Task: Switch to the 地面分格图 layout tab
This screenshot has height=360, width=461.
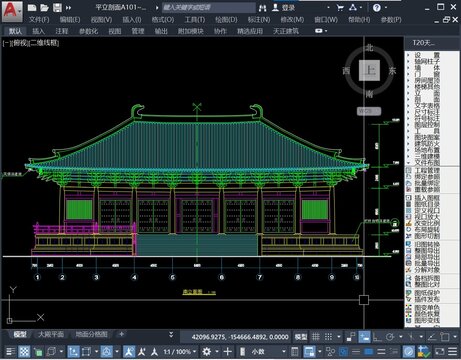Action: click(x=92, y=334)
